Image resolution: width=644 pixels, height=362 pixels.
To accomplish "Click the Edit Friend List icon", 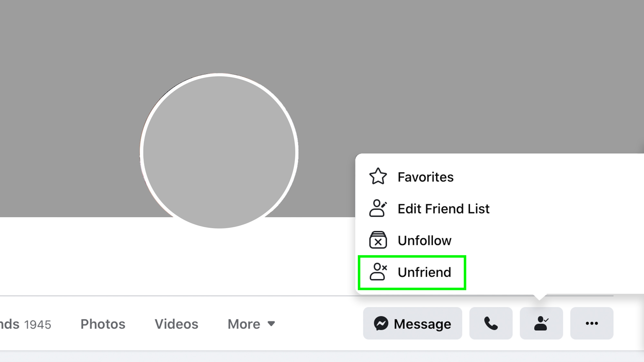I will tap(378, 209).
